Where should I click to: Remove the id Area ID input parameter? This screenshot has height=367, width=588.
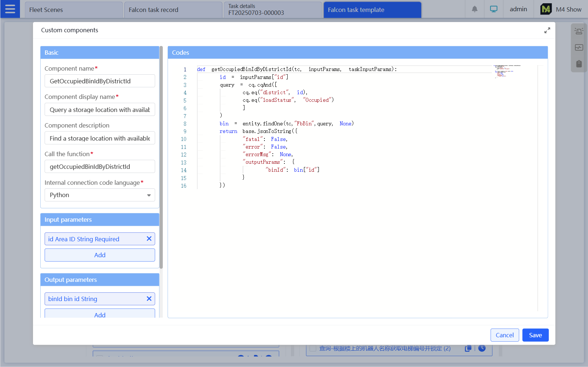pyautogui.click(x=149, y=239)
